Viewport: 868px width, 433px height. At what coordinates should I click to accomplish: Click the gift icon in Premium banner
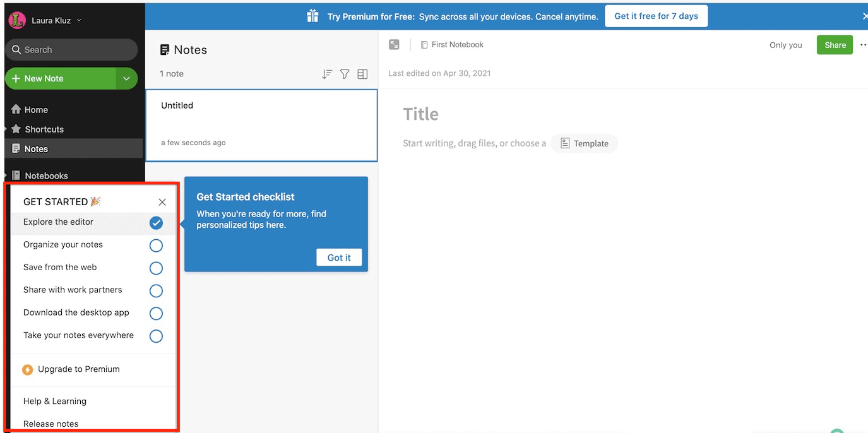[x=312, y=16]
